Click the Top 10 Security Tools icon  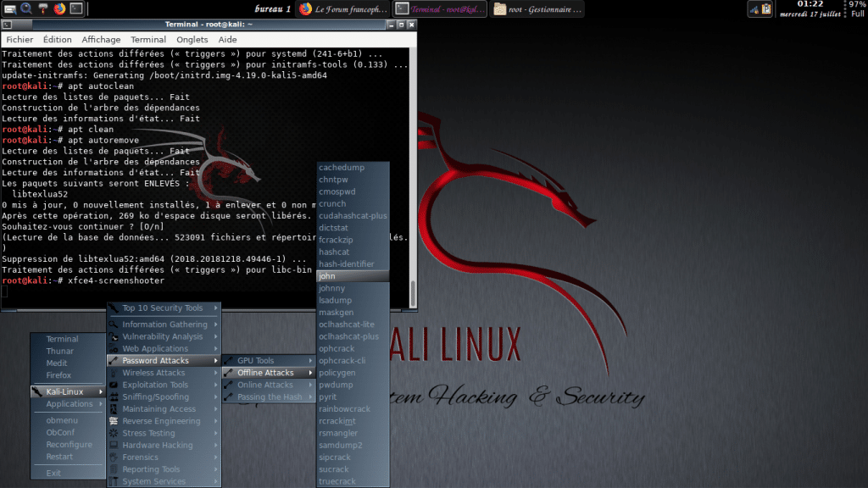(x=114, y=308)
